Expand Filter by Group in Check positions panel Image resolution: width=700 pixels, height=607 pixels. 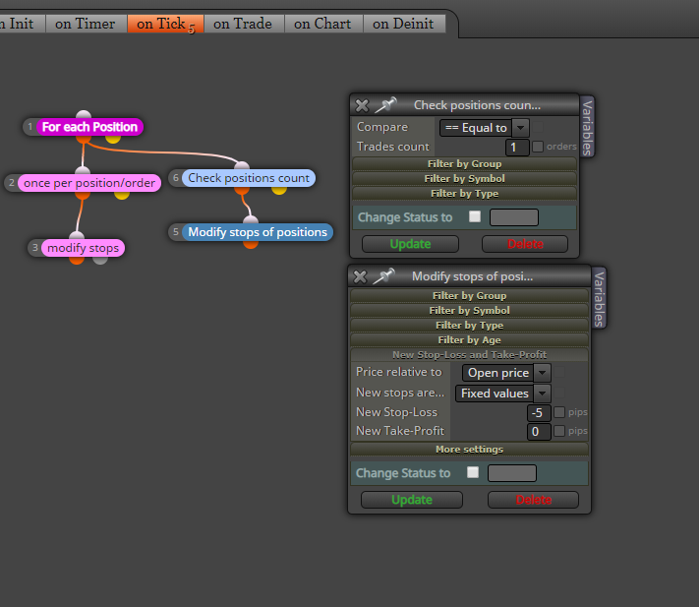(x=464, y=163)
